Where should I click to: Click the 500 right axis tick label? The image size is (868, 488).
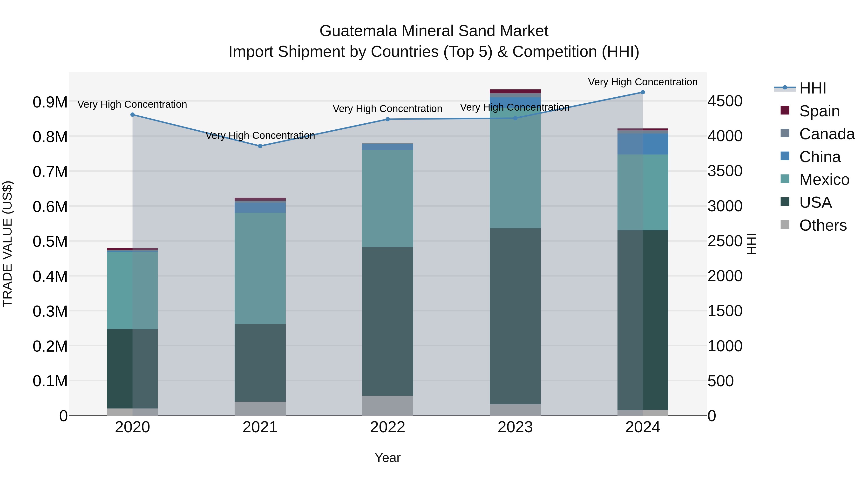[721, 381]
